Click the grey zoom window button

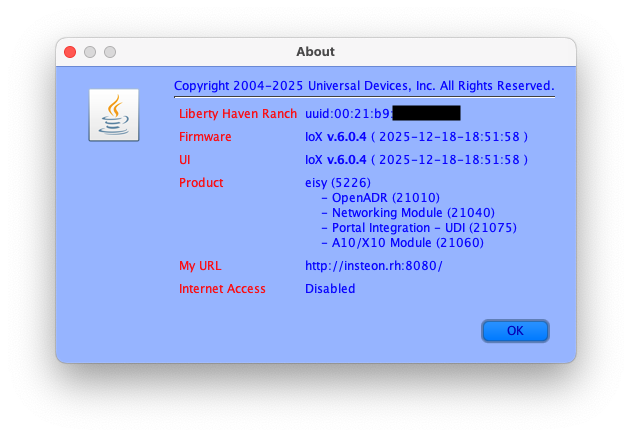110,52
